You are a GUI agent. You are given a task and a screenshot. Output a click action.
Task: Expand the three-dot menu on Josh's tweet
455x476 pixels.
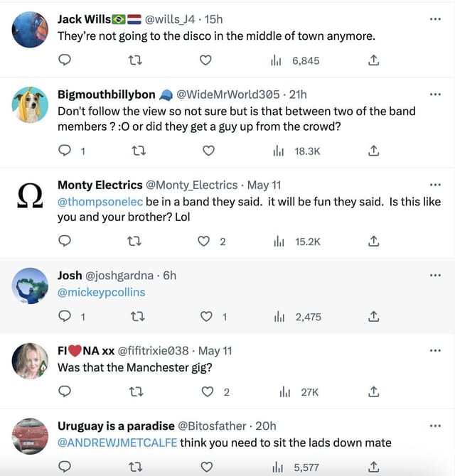tap(436, 276)
